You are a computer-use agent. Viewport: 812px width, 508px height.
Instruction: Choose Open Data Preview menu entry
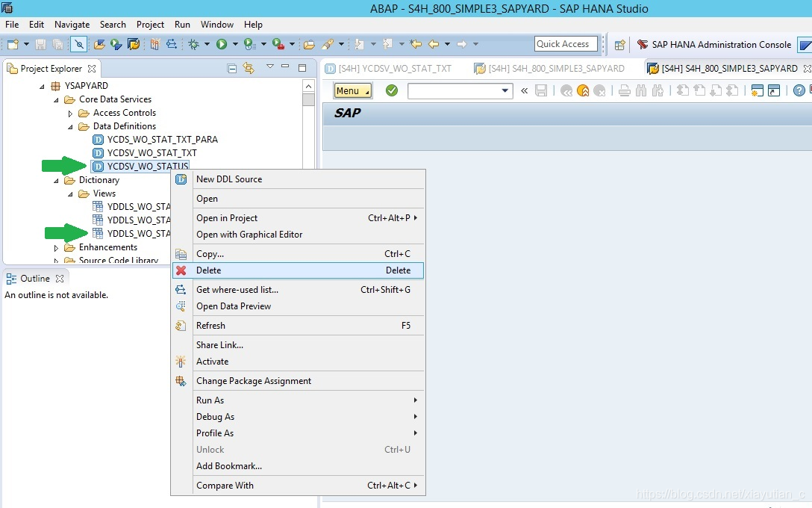click(299, 306)
